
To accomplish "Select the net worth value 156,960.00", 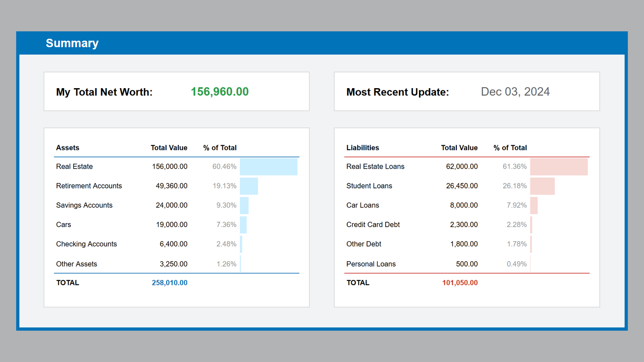I will [220, 92].
